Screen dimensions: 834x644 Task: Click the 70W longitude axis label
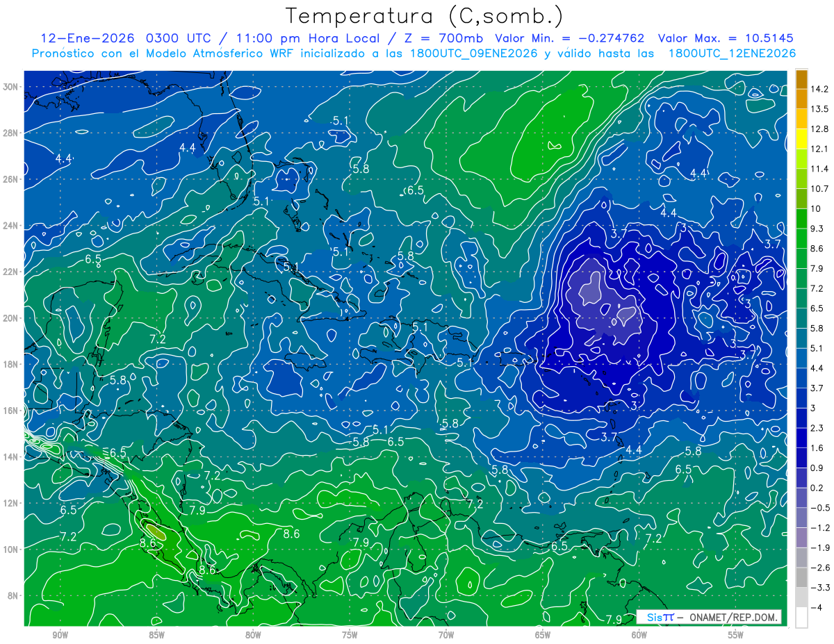[x=446, y=635]
